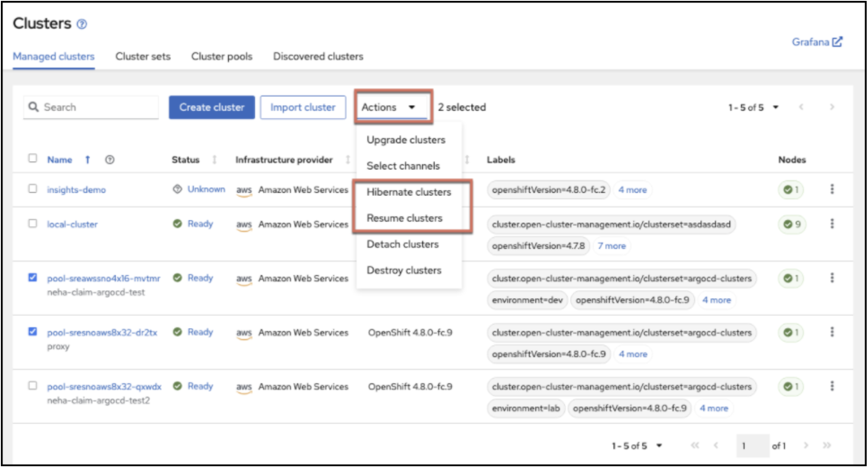Switch to the Cluster pools tab
Image resolution: width=868 pixels, height=468 pixels.
pyautogui.click(x=222, y=57)
